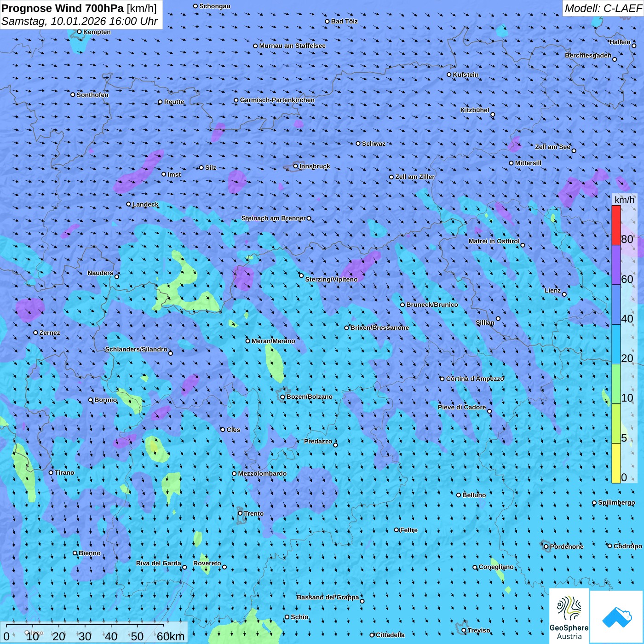Click the 'Mittersill' label
This screenshot has height=644, width=644.
528,163
